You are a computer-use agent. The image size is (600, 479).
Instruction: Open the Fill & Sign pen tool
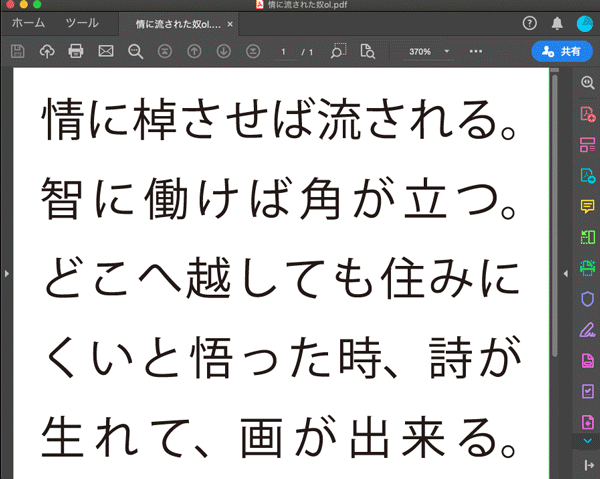point(587,329)
